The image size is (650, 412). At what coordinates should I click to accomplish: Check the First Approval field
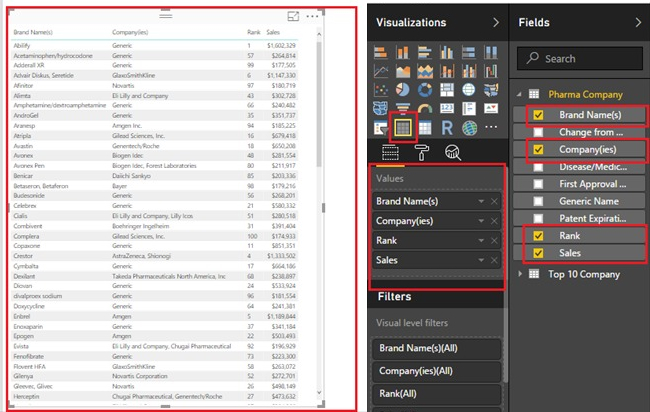click(x=538, y=184)
